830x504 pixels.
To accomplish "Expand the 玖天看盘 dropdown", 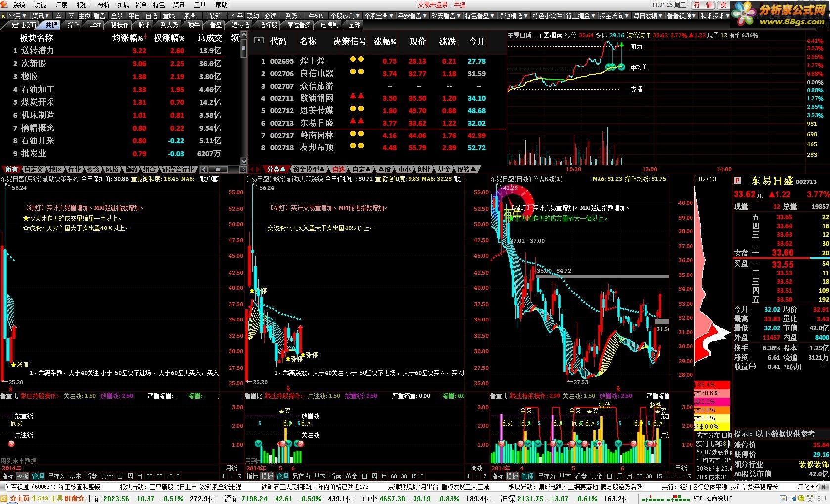I will tap(446, 16).
